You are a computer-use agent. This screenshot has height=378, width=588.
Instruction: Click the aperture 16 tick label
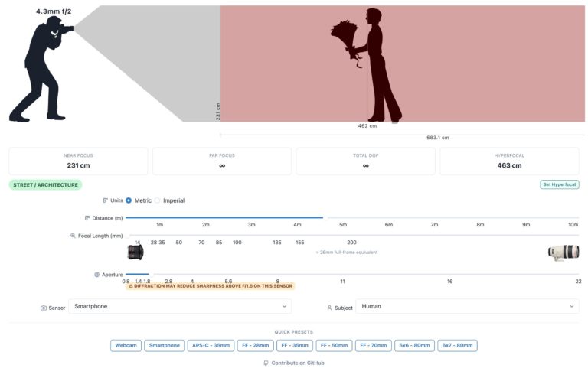(x=449, y=282)
